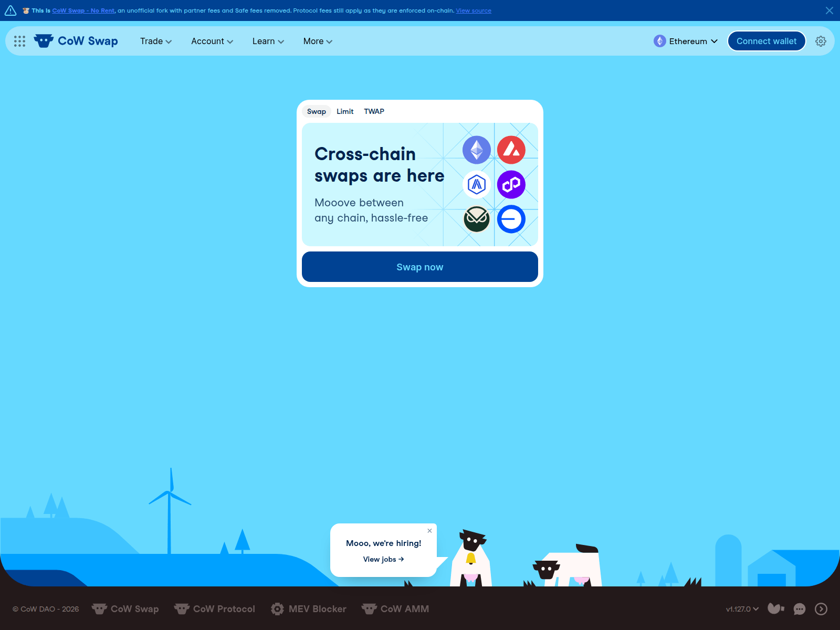
Task: Open CoW Protocol footer link
Action: click(x=215, y=609)
